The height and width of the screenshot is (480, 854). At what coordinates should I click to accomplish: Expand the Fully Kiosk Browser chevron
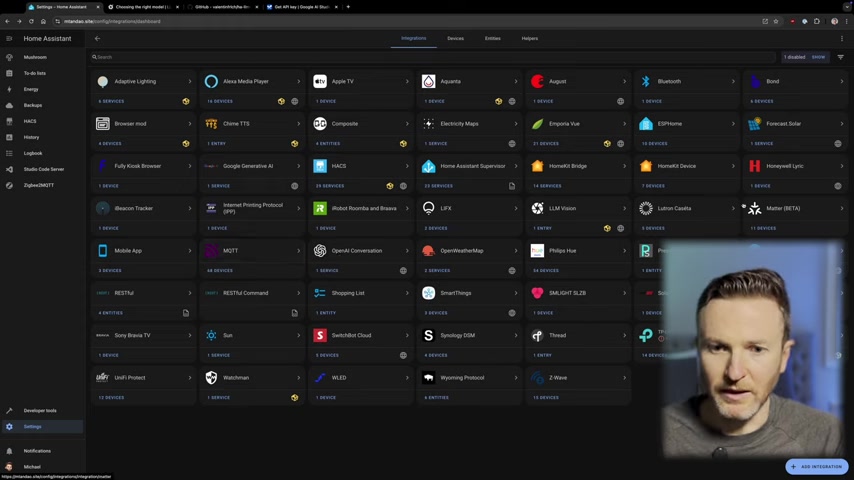190,166
